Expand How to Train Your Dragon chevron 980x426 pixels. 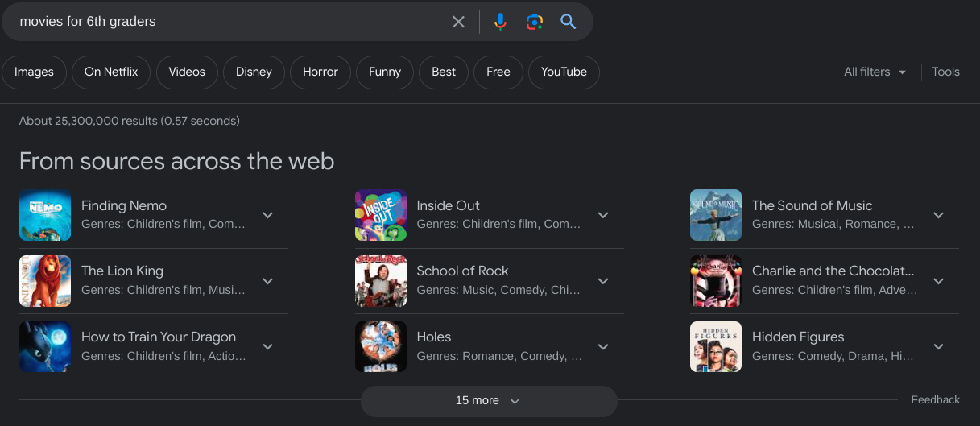[268, 347]
